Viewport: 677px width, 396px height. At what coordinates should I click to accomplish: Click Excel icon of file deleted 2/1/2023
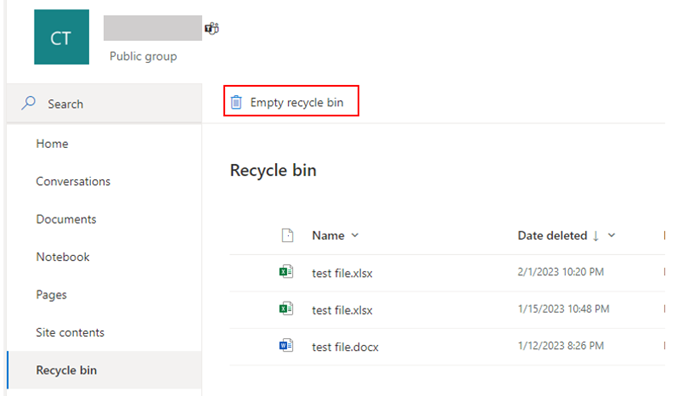pos(286,272)
